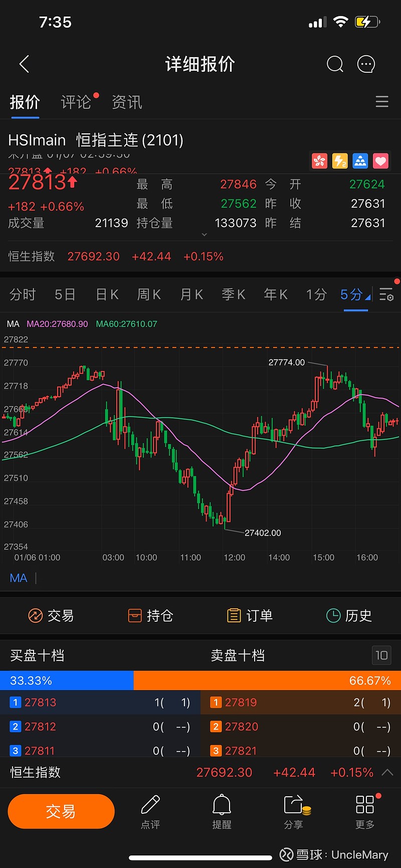Tap the MA60:27610.07 legend
Screen dimensions: 401x868
click(126, 324)
